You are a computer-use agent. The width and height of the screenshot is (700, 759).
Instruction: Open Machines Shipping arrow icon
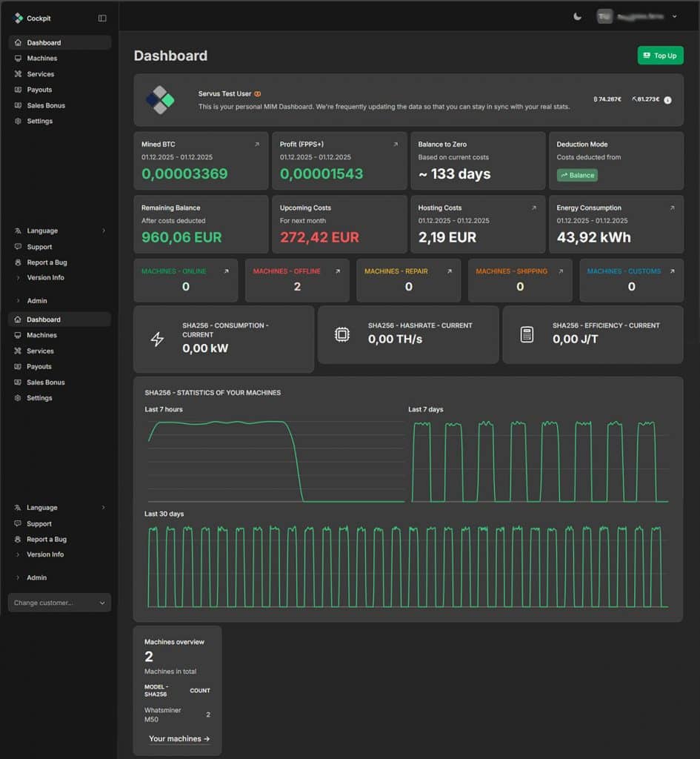click(x=561, y=271)
